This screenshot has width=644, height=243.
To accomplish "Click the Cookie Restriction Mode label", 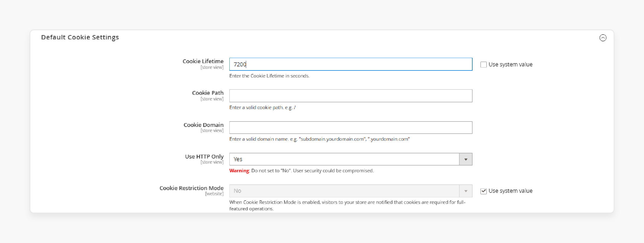I will [x=191, y=188].
